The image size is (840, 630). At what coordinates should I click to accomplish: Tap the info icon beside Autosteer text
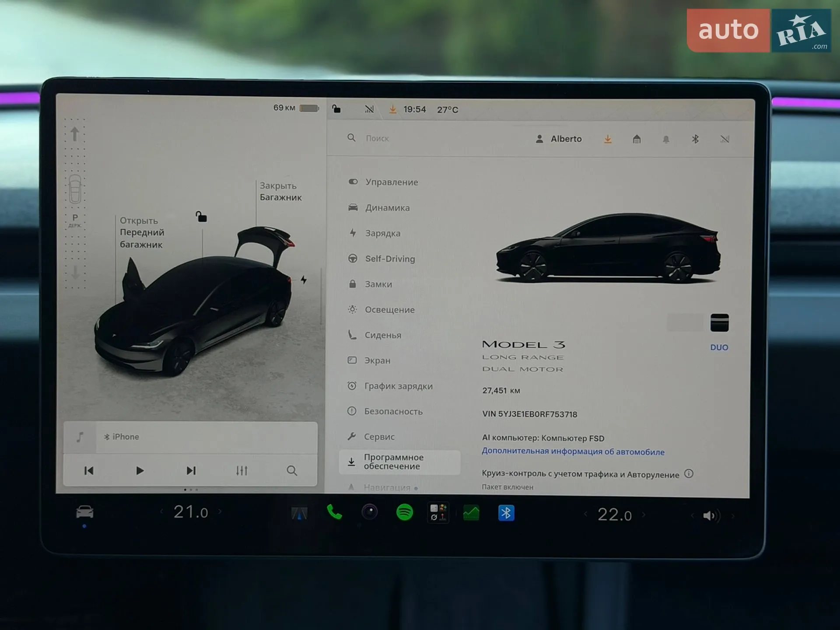[689, 473]
